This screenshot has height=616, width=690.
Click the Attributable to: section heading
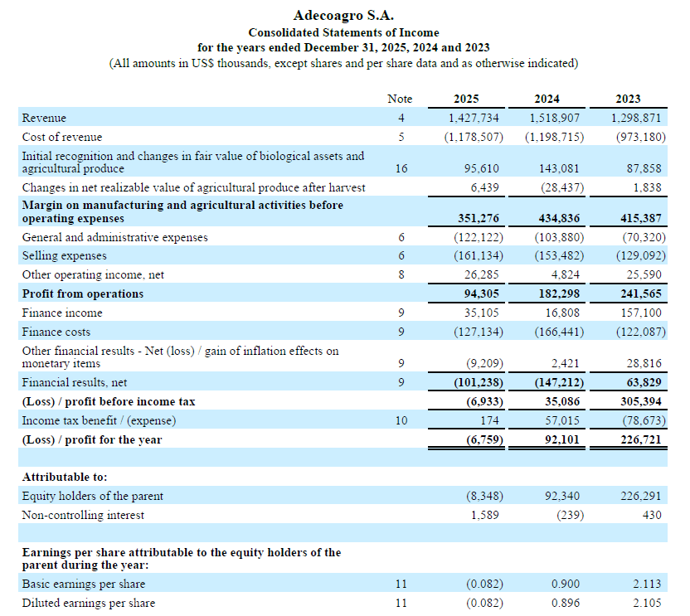pos(64,477)
